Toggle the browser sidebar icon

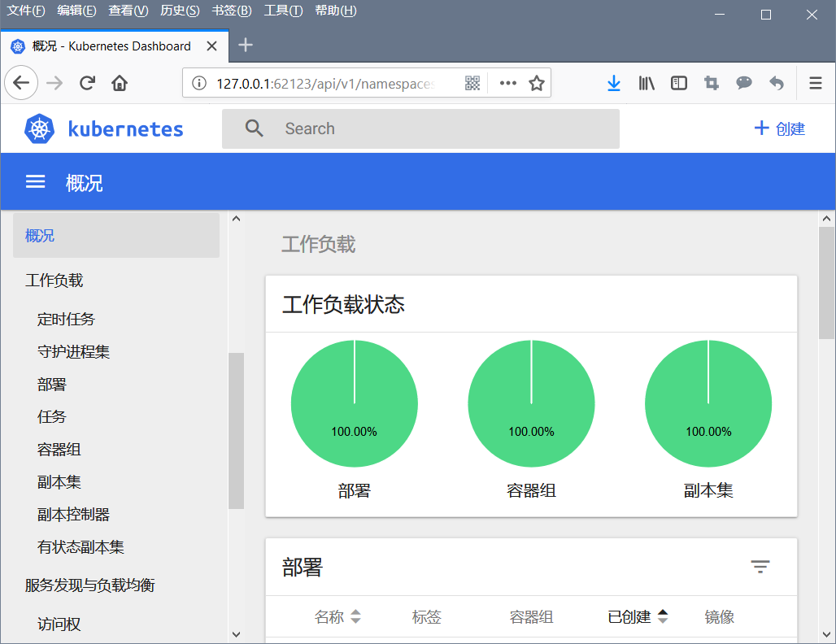[x=679, y=83]
